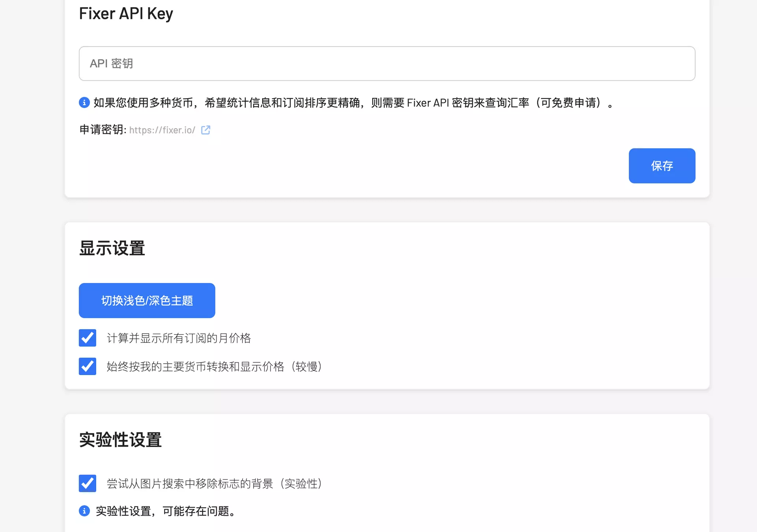Click the 始终按我的主要货币转换和显示价格 label text
Screen dimensions: 757x532
pyautogui.click(x=195, y=366)
